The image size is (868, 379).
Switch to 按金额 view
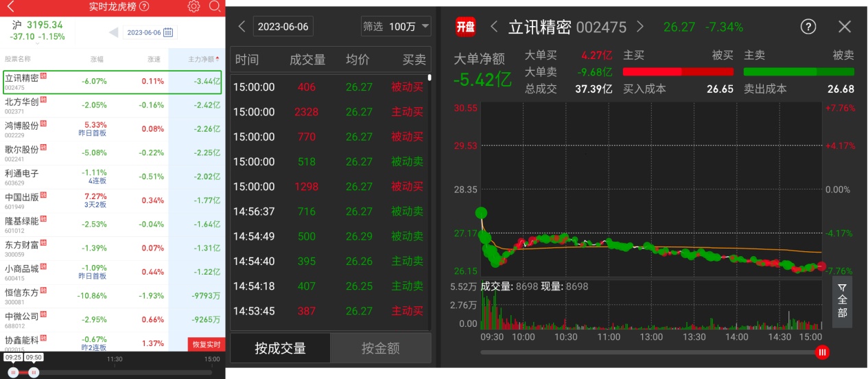click(x=381, y=348)
